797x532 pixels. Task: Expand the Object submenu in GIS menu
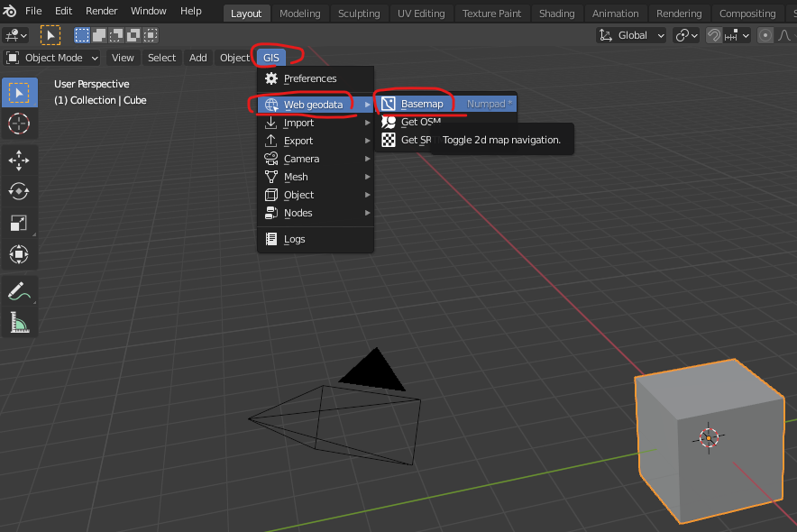coord(316,195)
